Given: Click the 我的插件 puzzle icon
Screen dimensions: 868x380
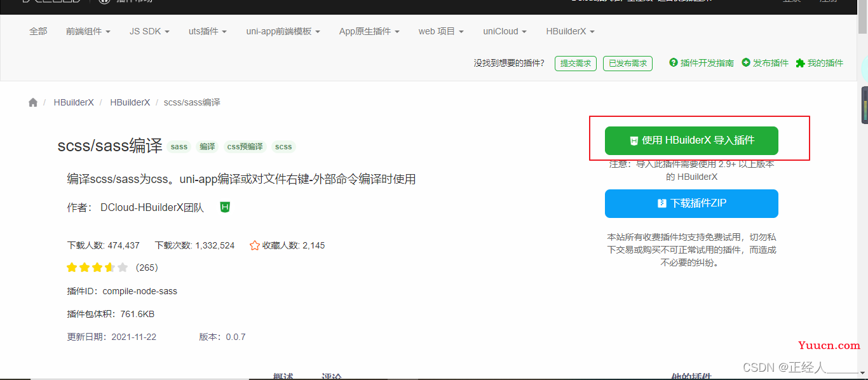Looking at the screenshot, I should [x=800, y=63].
